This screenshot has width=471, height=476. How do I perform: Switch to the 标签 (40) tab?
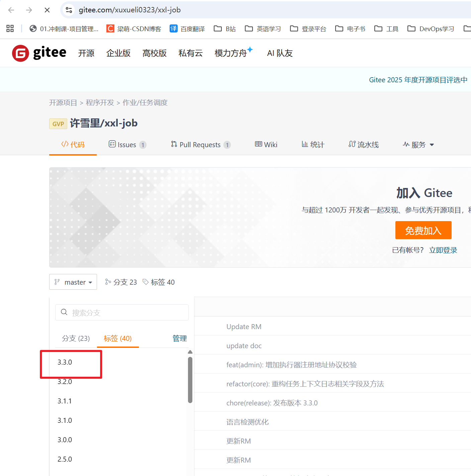pos(118,338)
